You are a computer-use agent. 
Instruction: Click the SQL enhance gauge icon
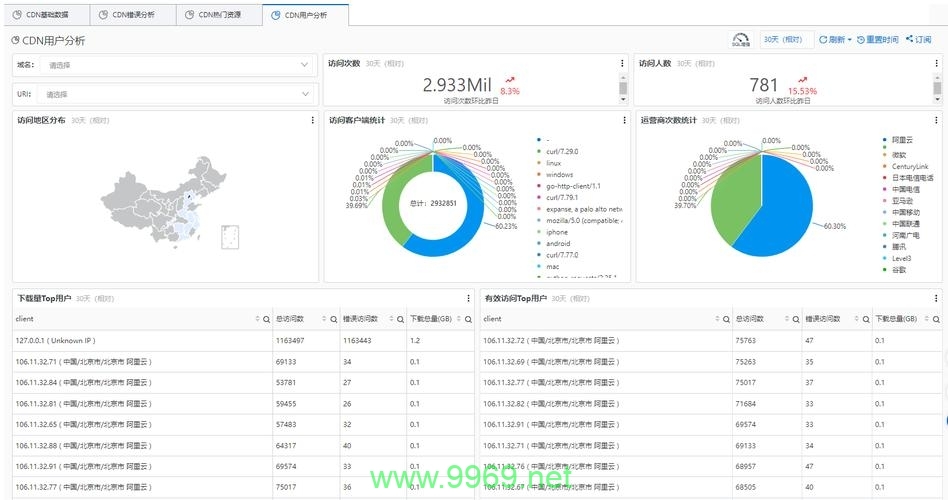click(741, 40)
